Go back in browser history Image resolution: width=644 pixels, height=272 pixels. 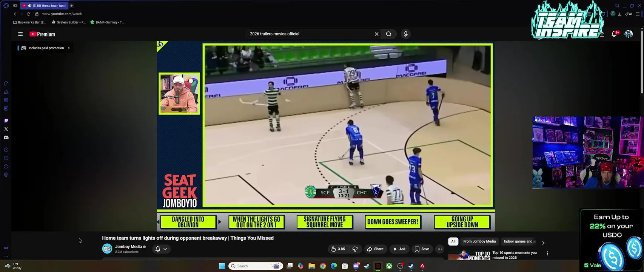coord(15,14)
